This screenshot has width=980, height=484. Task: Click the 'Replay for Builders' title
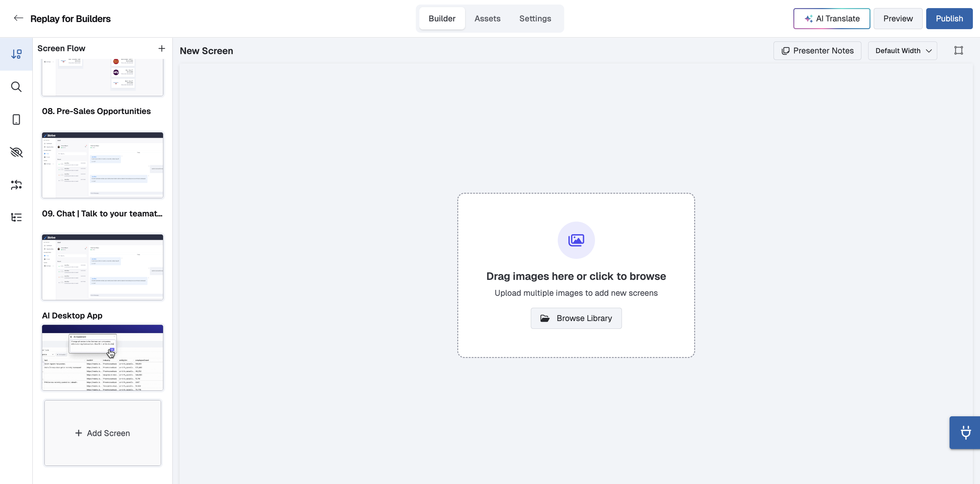point(70,19)
